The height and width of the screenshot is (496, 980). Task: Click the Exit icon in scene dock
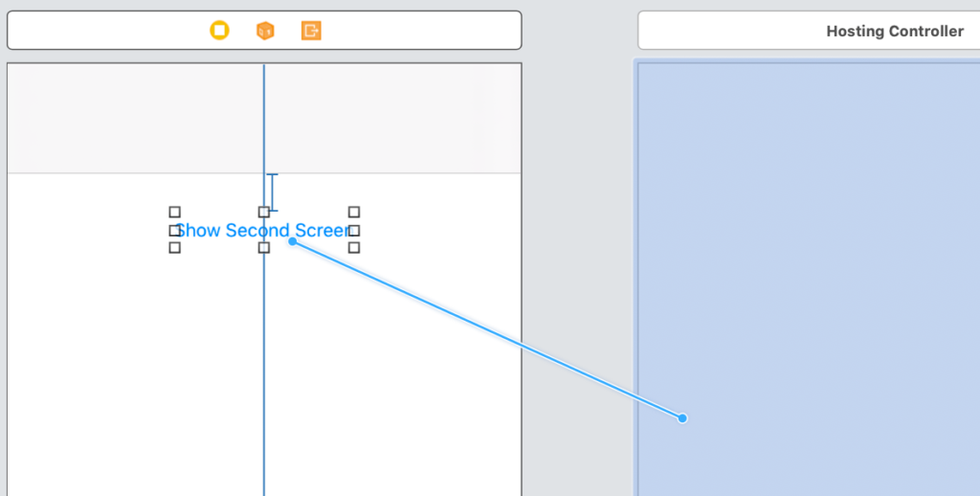pyautogui.click(x=311, y=31)
